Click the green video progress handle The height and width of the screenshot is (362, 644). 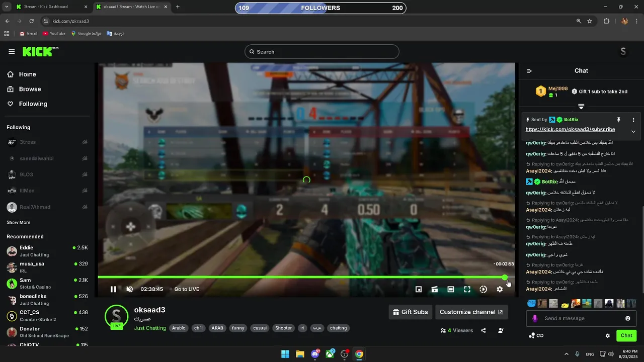(x=505, y=277)
